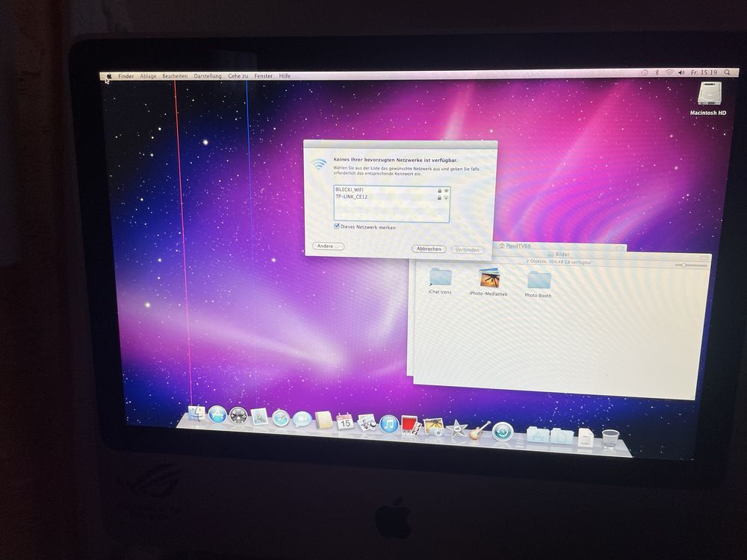Open the Apple menu
Screen dimensions: 747x560
tap(109, 76)
